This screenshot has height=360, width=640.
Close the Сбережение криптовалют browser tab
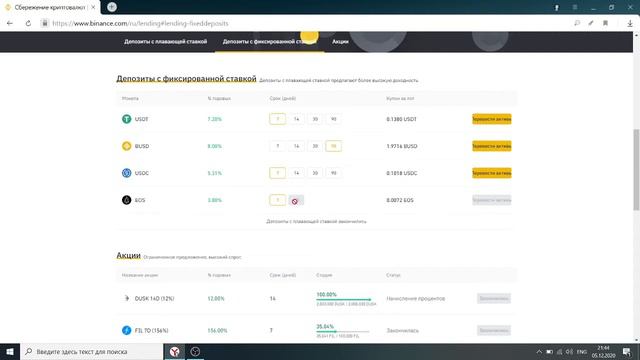[x=93, y=7]
